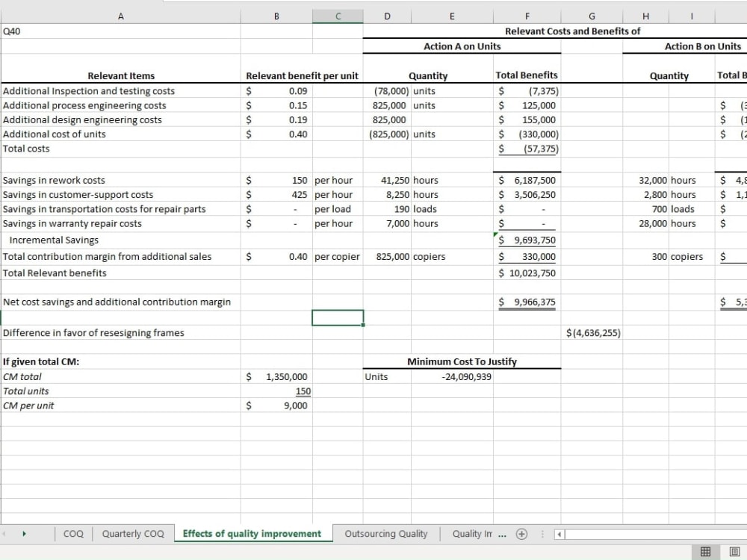Click the 9,966,375 net savings value
Image resolution: width=747 pixels, height=560 pixels.
(527, 302)
